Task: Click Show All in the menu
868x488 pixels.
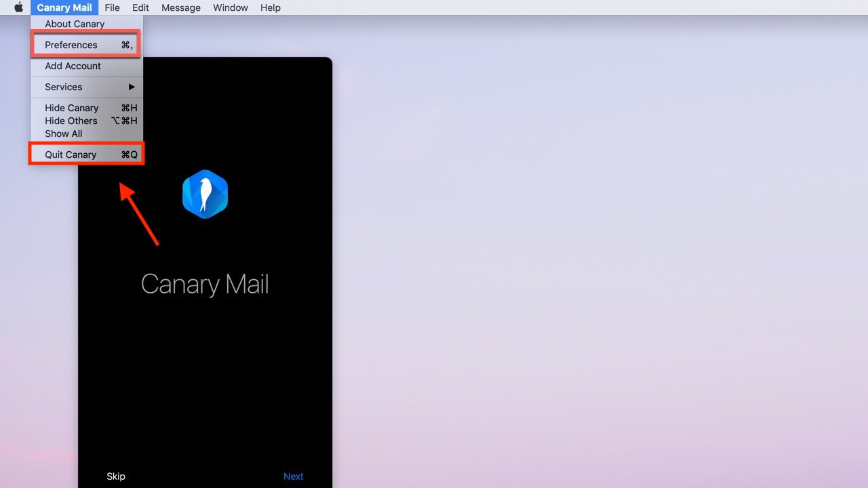Action: [87, 134]
